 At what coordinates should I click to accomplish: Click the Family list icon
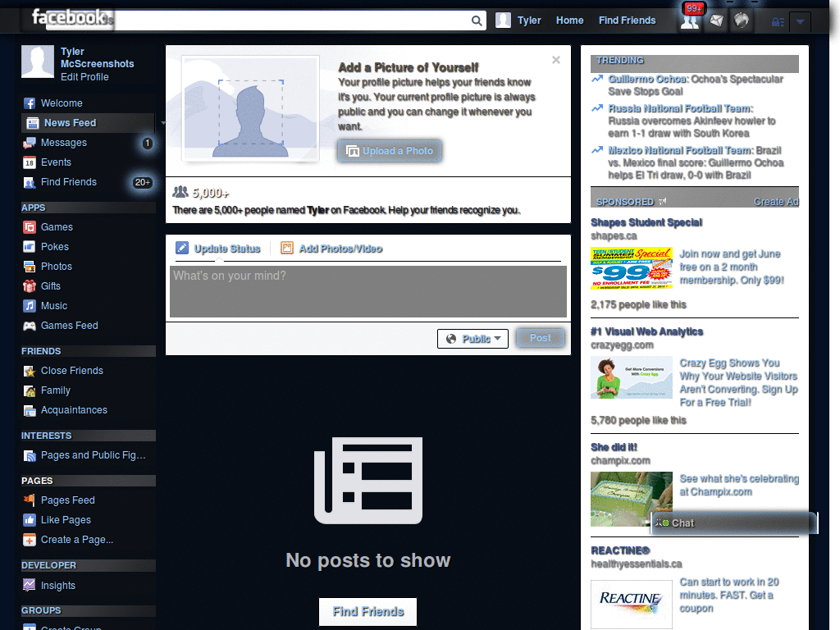[x=30, y=390]
